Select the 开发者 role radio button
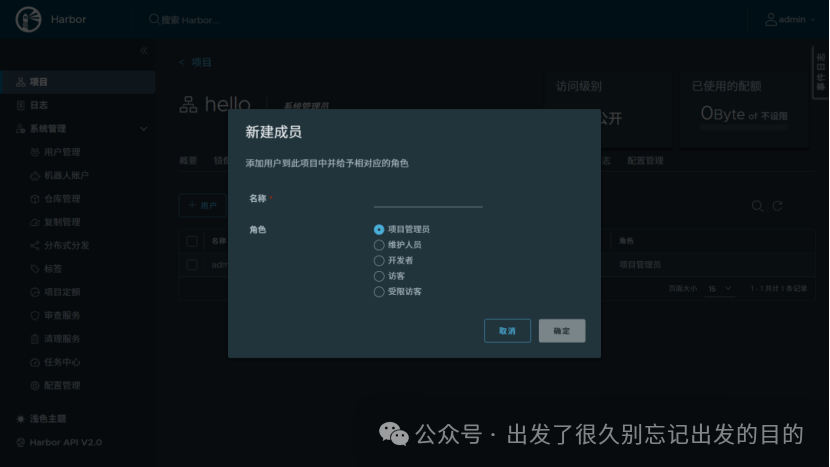 tap(378, 261)
